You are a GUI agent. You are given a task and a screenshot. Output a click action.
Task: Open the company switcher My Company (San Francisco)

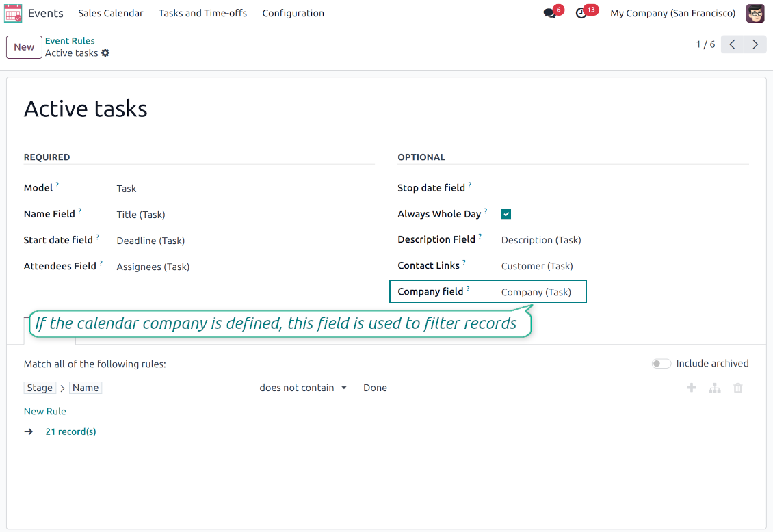coord(672,13)
